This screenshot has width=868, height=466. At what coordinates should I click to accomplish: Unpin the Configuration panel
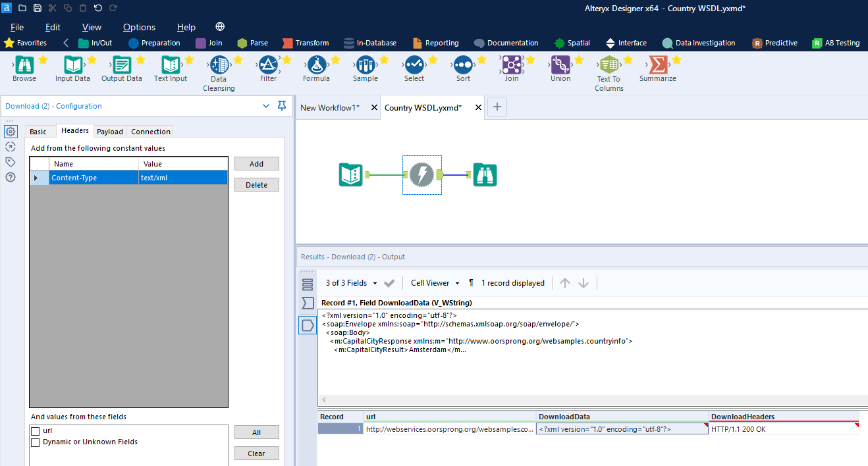(281, 105)
